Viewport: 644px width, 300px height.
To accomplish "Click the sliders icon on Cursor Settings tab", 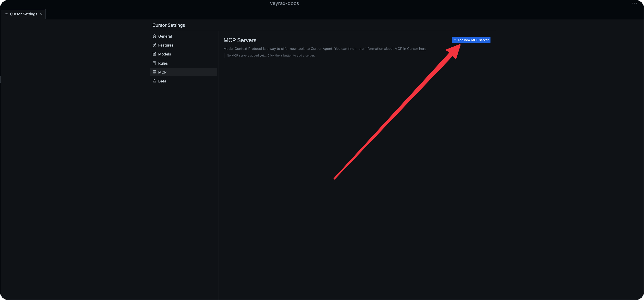I will click(6, 14).
